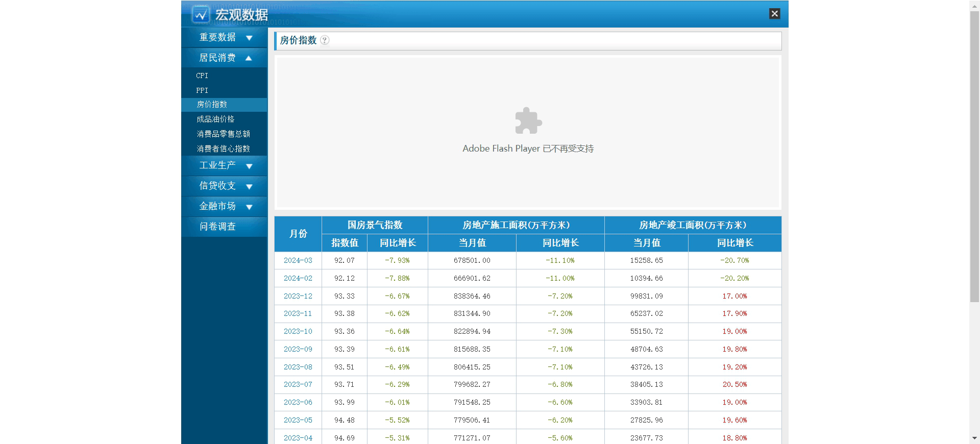Click the 678501.00 construction area cell
The width and height of the screenshot is (980, 444).
tap(472, 260)
